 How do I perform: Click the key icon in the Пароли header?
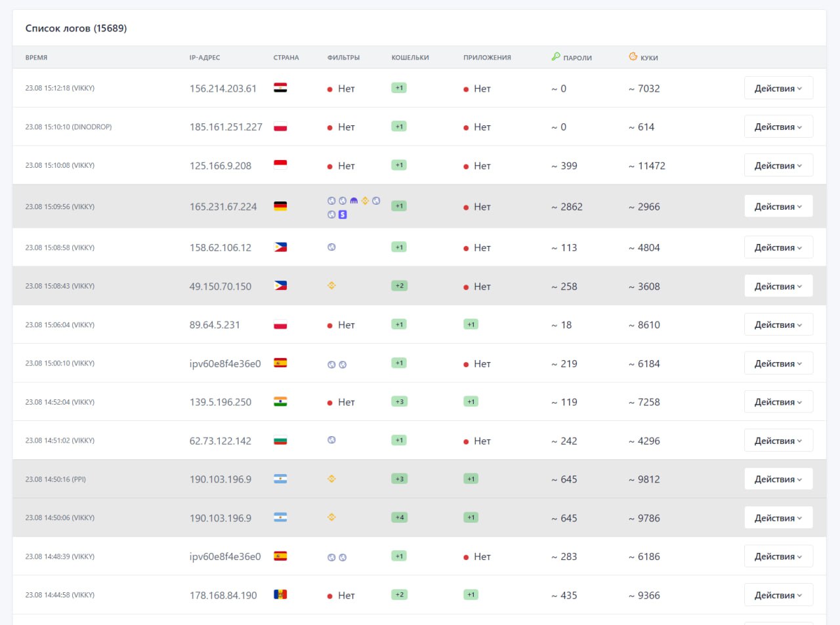pyautogui.click(x=556, y=57)
